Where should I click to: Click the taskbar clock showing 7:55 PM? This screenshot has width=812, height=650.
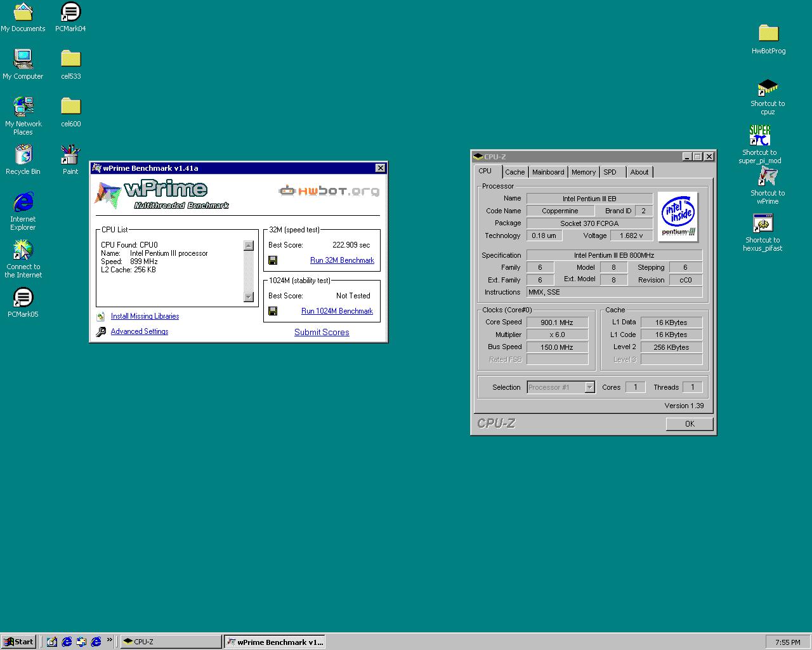click(x=787, y=642)
